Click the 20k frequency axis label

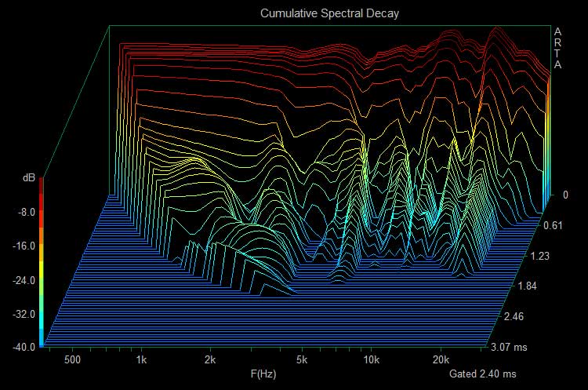pyautogui.click(x=441, y=360)
